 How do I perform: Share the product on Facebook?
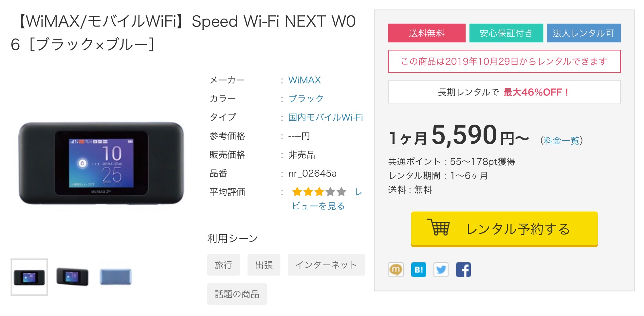463,270
